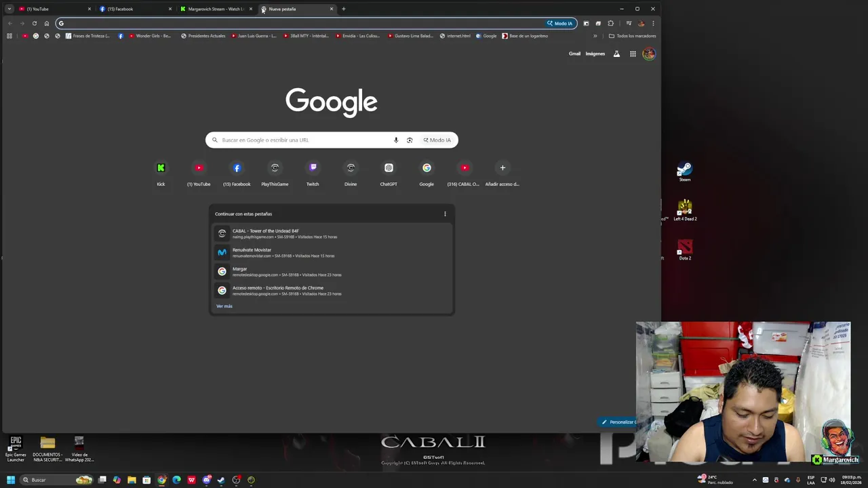868x488 pixels.
Task: Open the (316) CABAL shortcut tile
Action: [x=465, y=174]
